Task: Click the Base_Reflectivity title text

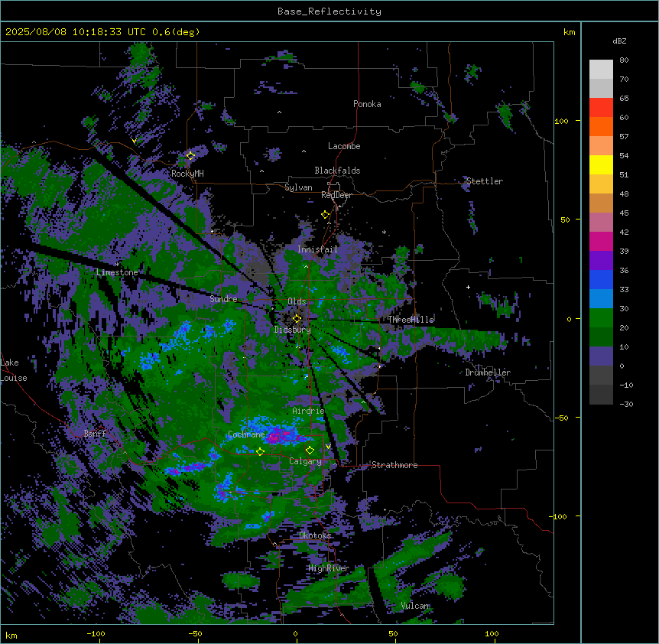Action: [329, 11]
